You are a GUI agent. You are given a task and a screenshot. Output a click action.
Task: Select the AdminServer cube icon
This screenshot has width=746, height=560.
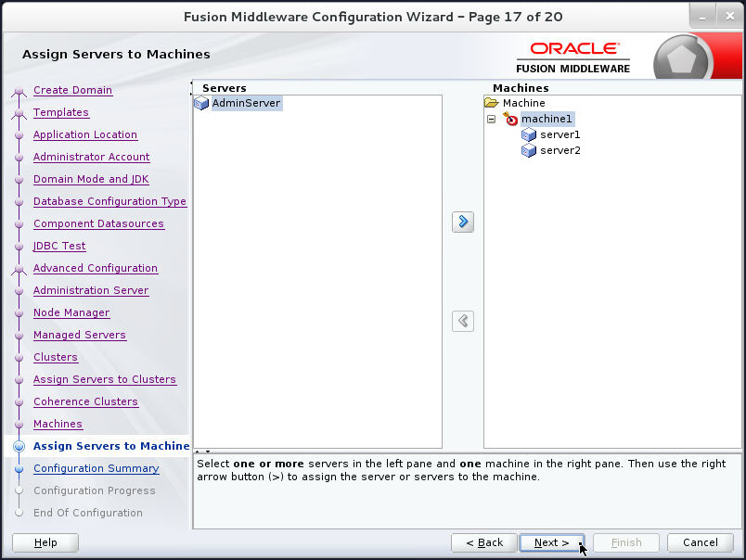tap(201, 103)
